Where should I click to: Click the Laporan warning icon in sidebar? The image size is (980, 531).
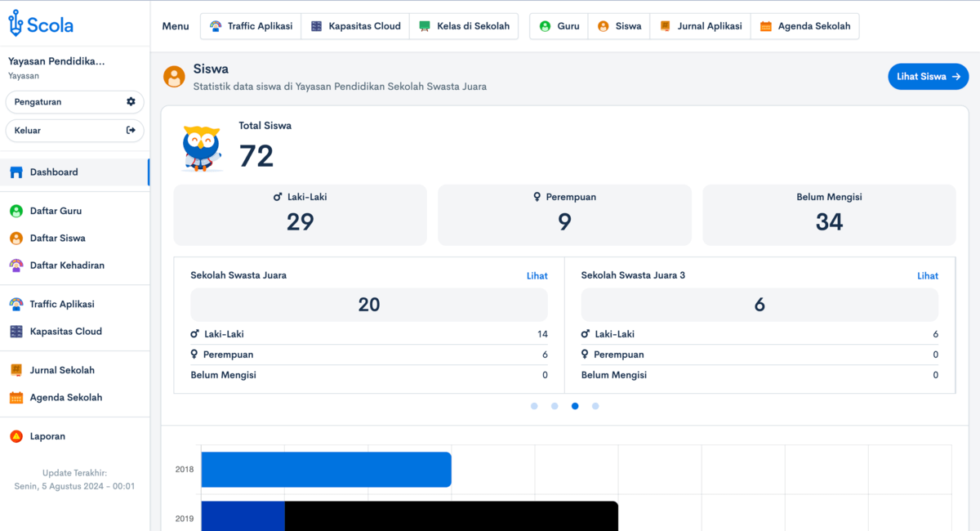[16, 436]
